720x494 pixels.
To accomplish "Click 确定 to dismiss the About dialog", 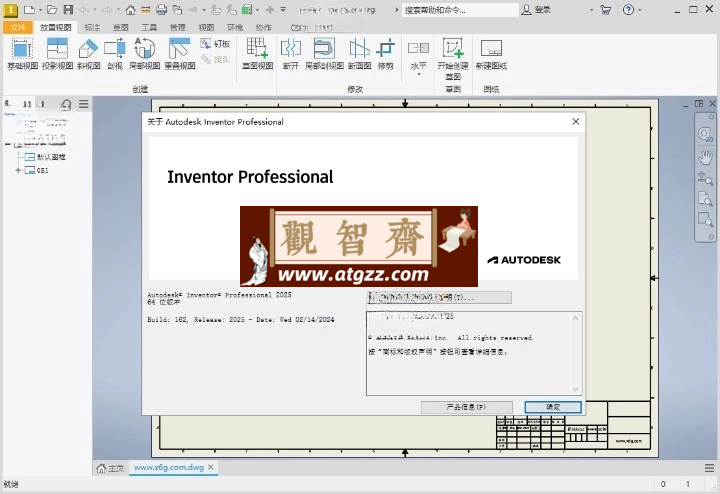I will (553, 407).
